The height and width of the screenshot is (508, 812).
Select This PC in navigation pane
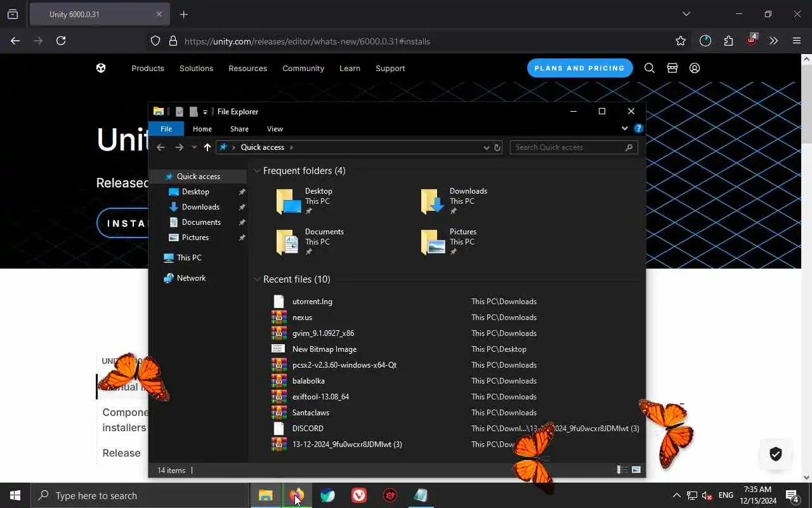189,258
